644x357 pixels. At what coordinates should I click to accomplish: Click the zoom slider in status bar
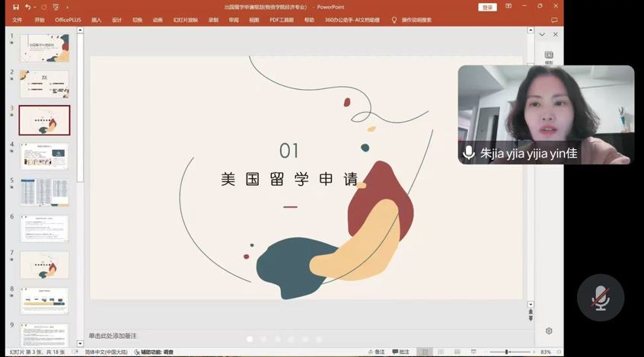click(x=506, y=352)
